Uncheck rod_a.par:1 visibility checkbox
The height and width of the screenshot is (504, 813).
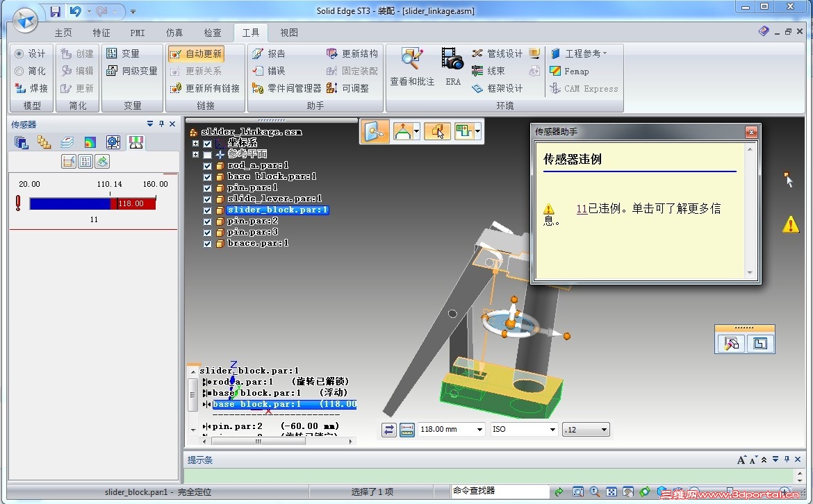click(x=207, y=166)
